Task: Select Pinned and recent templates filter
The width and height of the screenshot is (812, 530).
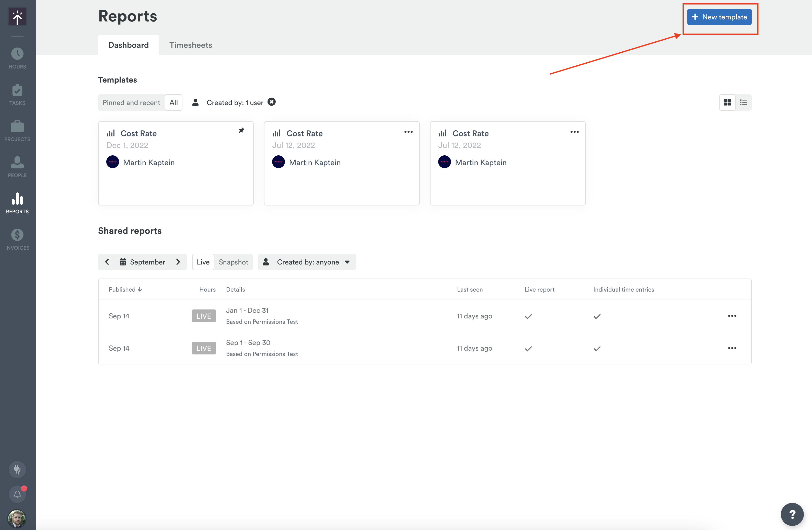Action: click(131, 102)
